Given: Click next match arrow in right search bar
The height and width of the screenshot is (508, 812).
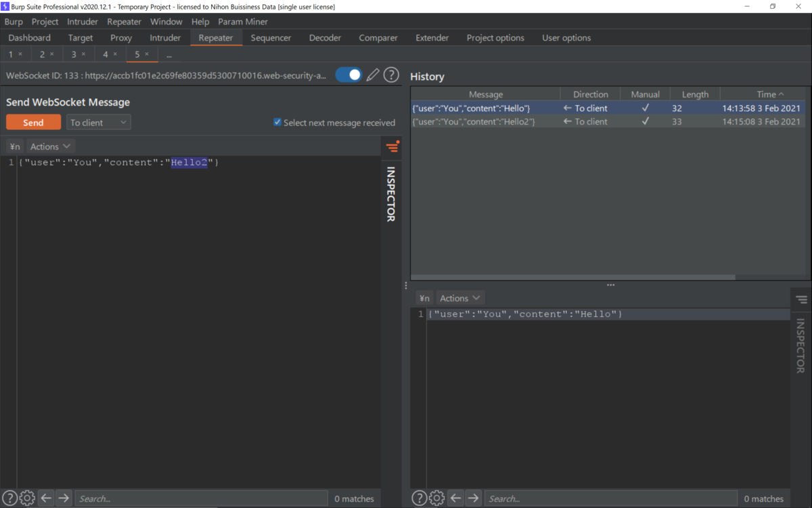Looking at the screenshot, I should coord(474,499).
